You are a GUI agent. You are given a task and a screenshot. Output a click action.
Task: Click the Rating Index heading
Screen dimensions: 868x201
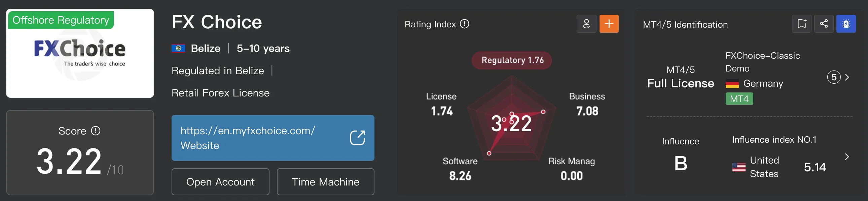(430, 24)
